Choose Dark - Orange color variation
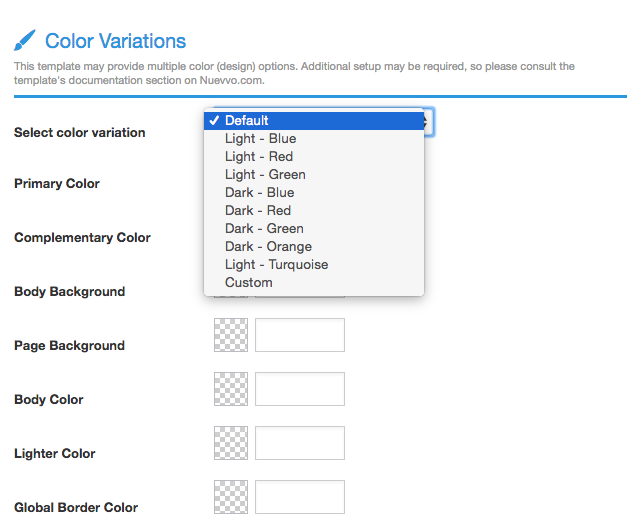The width and height of the screenshot is (627, 532). (314, 247)
